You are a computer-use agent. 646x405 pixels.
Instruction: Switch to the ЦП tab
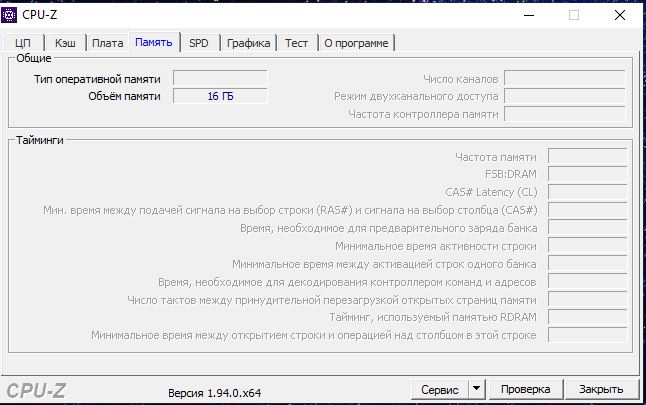tap(23, 43)
